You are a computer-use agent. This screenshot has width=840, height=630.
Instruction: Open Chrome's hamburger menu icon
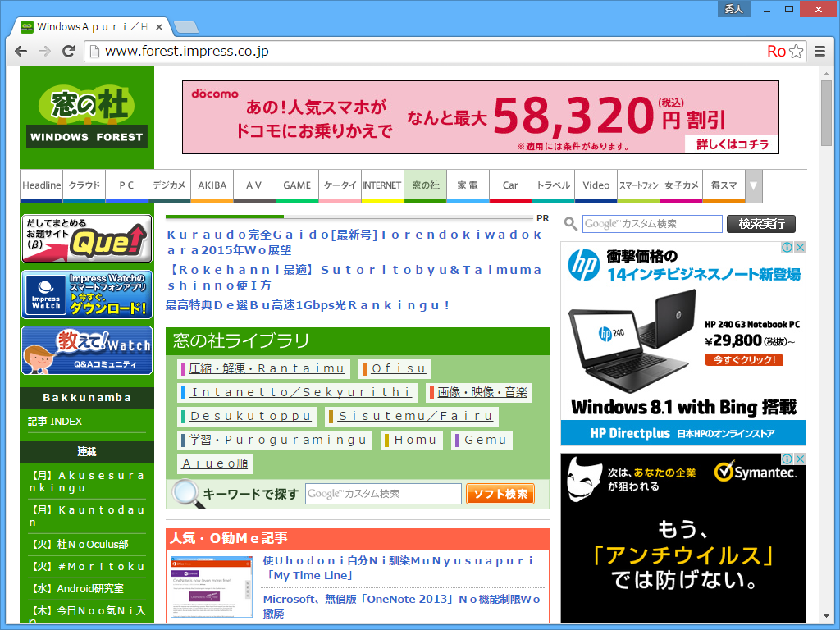pos(819,51)
